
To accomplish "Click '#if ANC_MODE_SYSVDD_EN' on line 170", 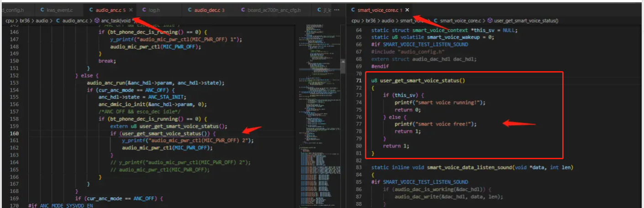I will pyautogui.click(x=60, y=206).
